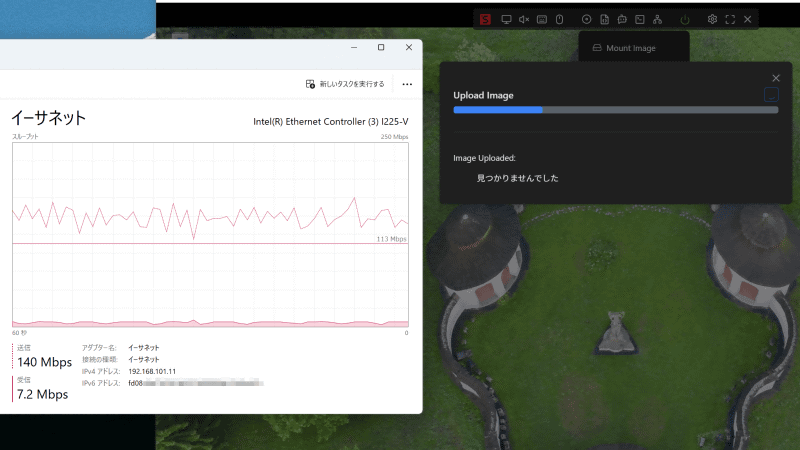Maximize the Task Manager window
Viewport: 800px width, 450px height.
click(381, 47)
